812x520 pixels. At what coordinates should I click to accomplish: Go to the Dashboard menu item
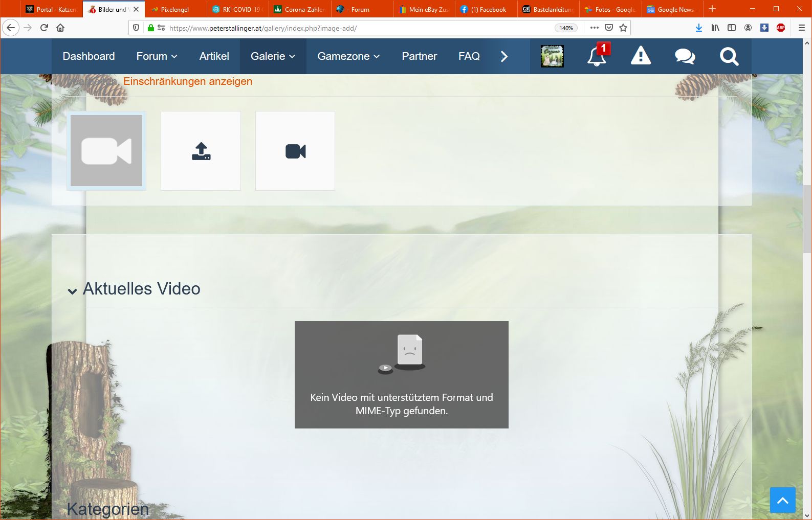click(89, 56)
